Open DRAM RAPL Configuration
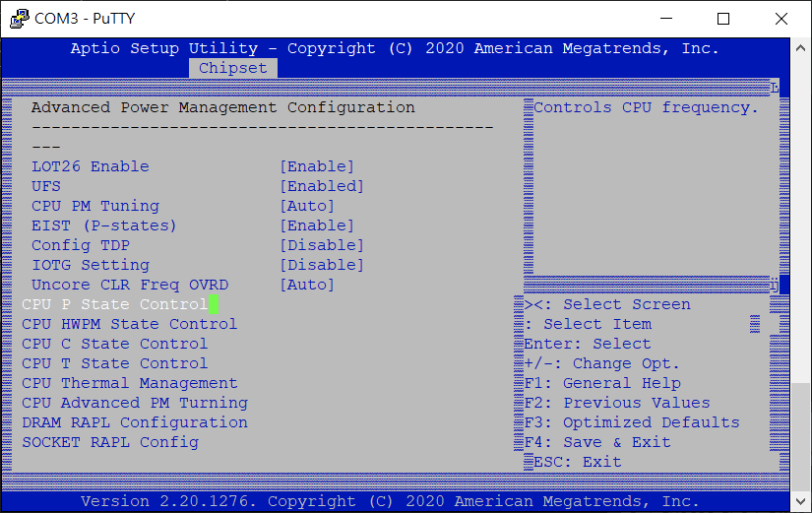The width and height of the screenshot is (812, 513). pyautogui.click(x=134, y=422)
